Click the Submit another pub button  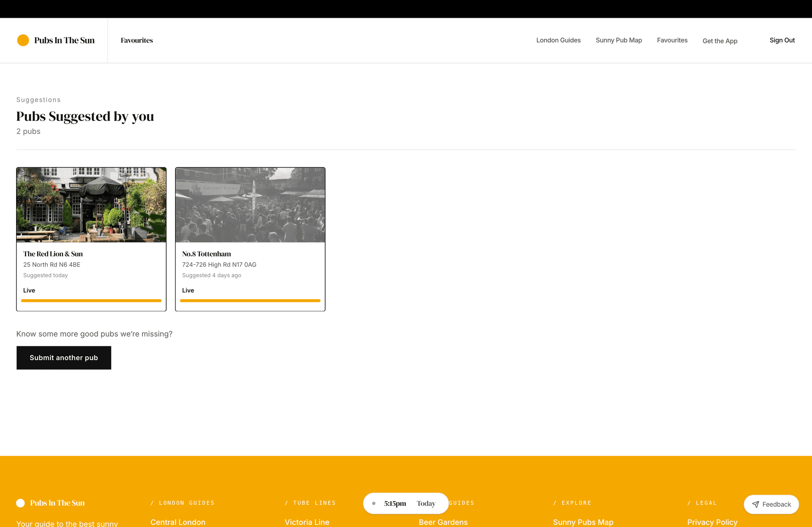point(63,358)
